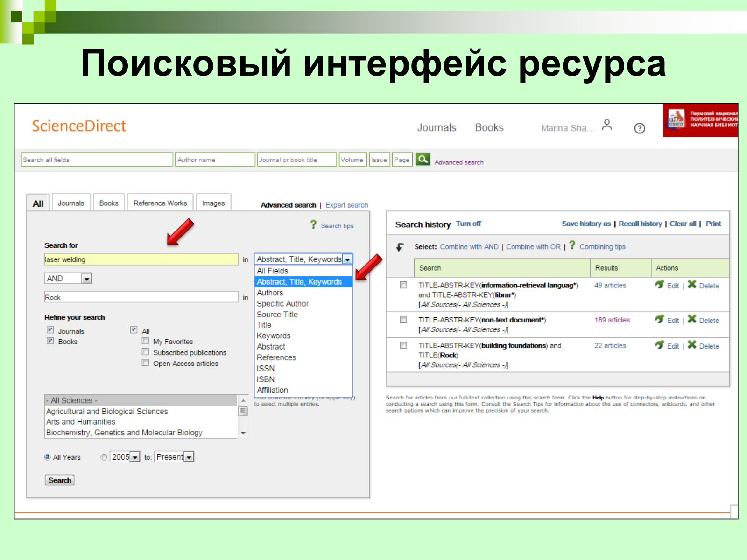
Task: Click the second search term field containing Rock
Action: click(x=141, y=297)
